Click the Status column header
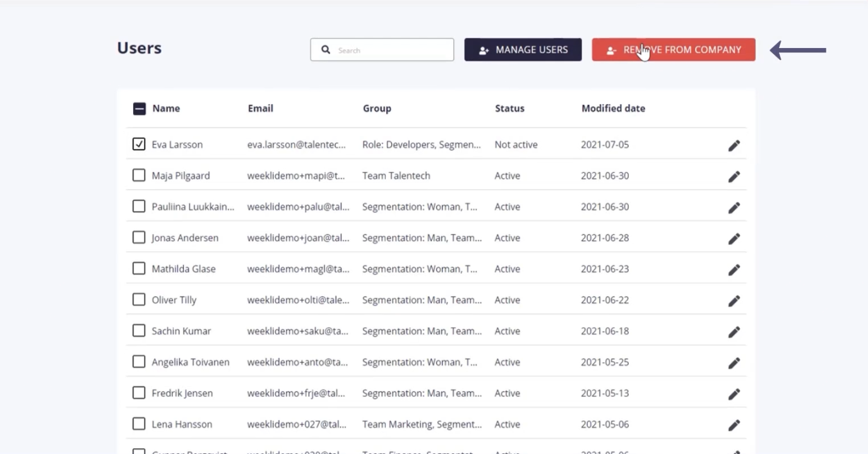The width and height of the screenshot is (868, 454). [509, 109]
